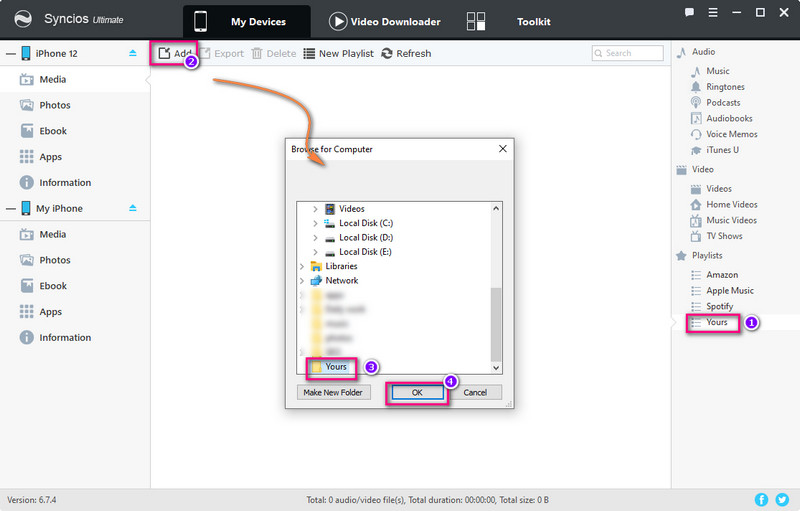The width and height of the screenshot is (800, 511).
Task: Select Media under My iPhone
Action: pyautogui.click(x=75, y=234)
